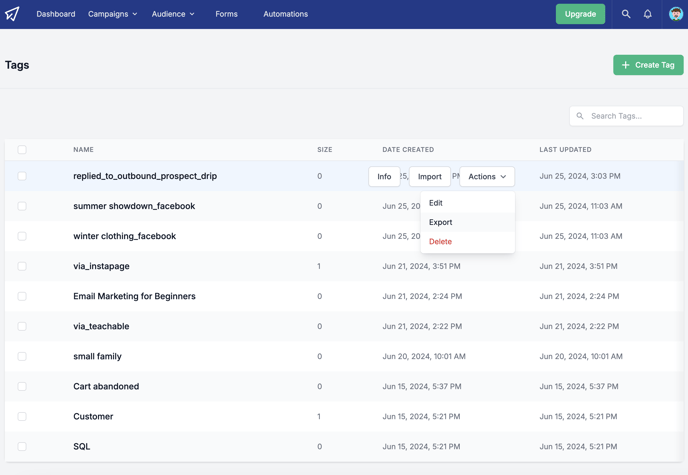The image size is (688, 475).
Task: Open tag via_instapage
Action: pos(101,266)
